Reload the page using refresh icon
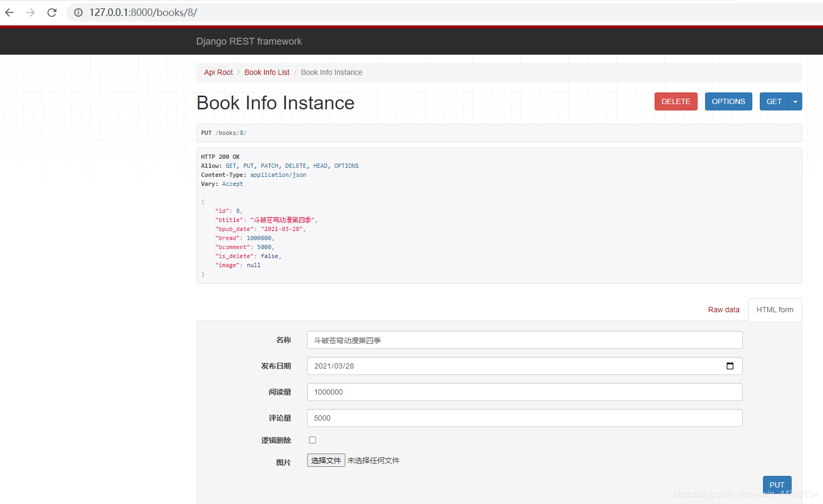 pyautogui.click(x=52, y=12)
